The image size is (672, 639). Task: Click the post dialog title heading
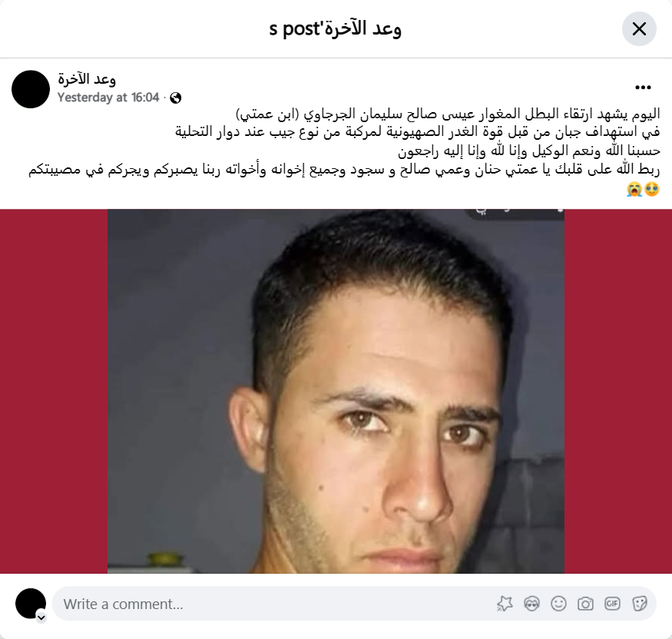point(335,28)
